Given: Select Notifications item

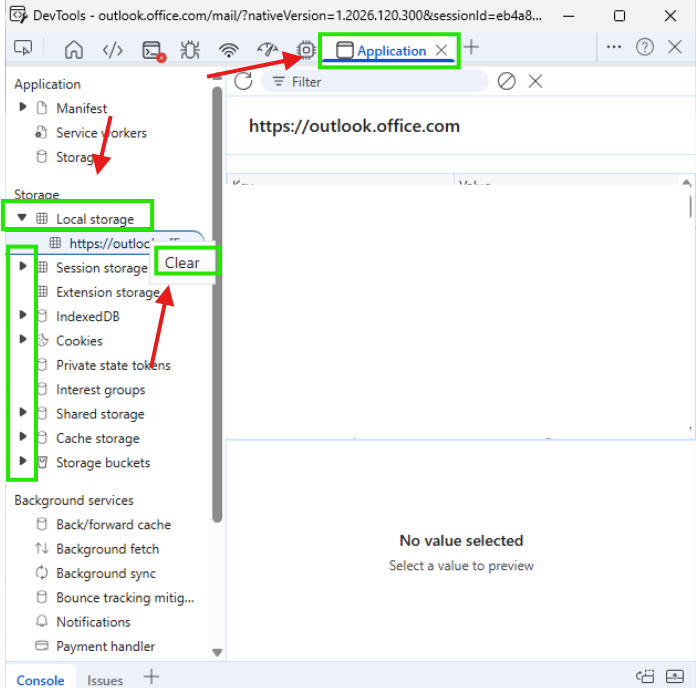Looking at the screenshot, I should tap(93, 622).
